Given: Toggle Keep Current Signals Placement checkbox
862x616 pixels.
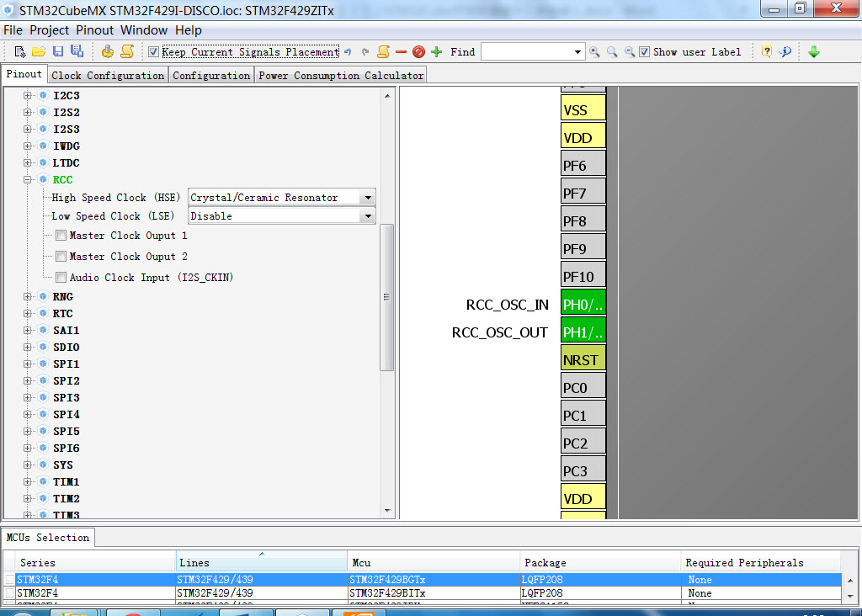Looking at the screenshot, I should click(x=153, y=51).
